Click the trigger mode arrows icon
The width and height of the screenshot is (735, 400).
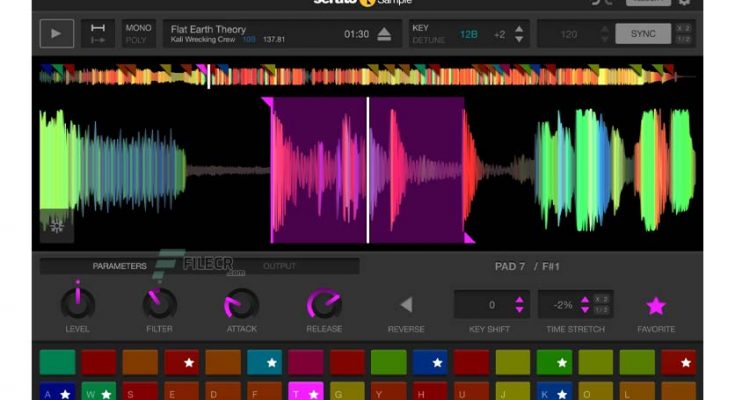tap(98, 34)
